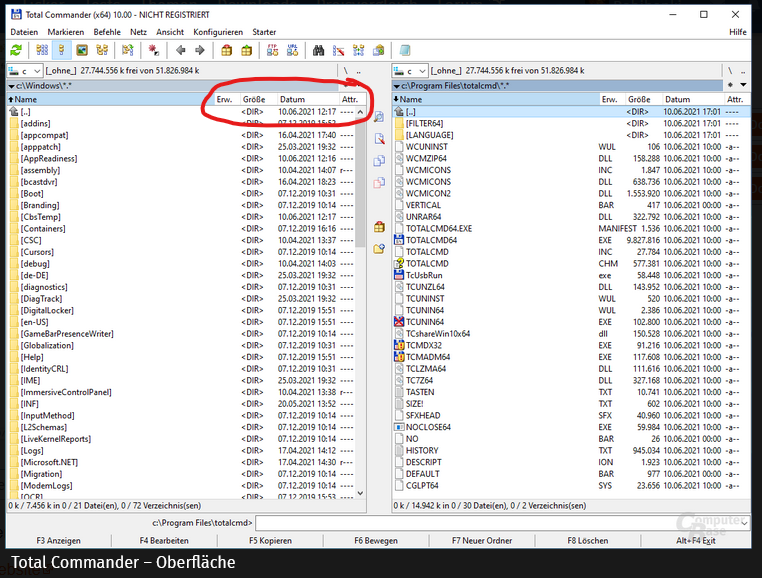
Task: Go to root with right panel backslash button
Action: [730, 71]
